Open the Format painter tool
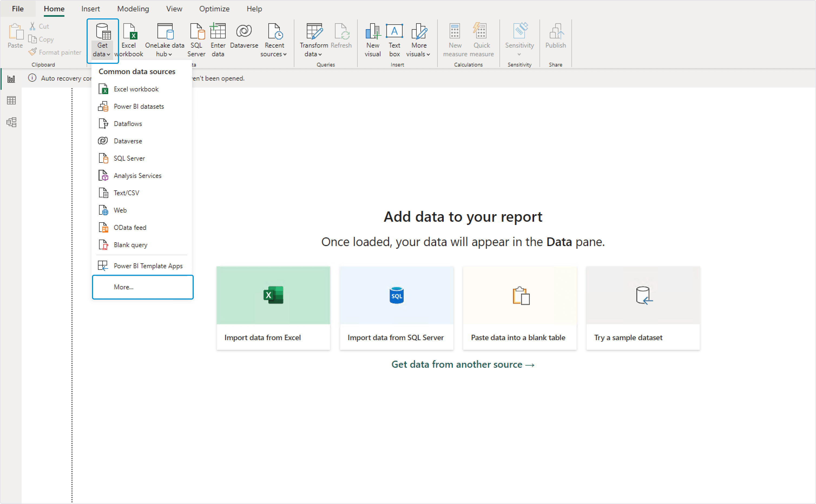Screen dimensions: 816x504 [x=55, y=52]
